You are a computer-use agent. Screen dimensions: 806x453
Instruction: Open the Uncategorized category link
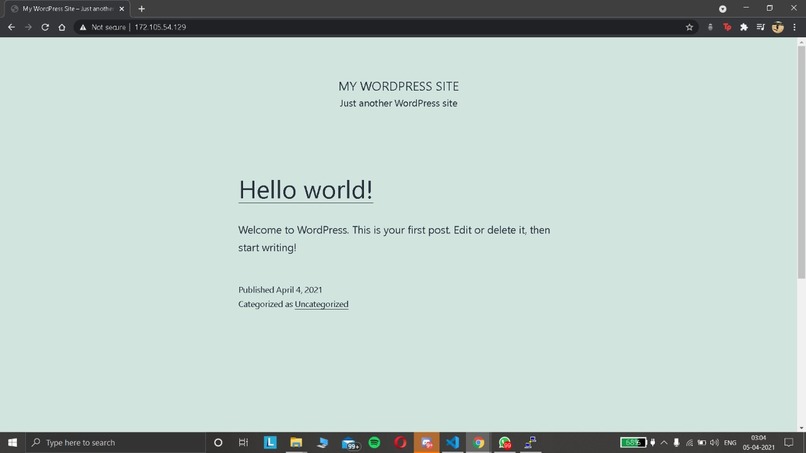coord(321,304)
